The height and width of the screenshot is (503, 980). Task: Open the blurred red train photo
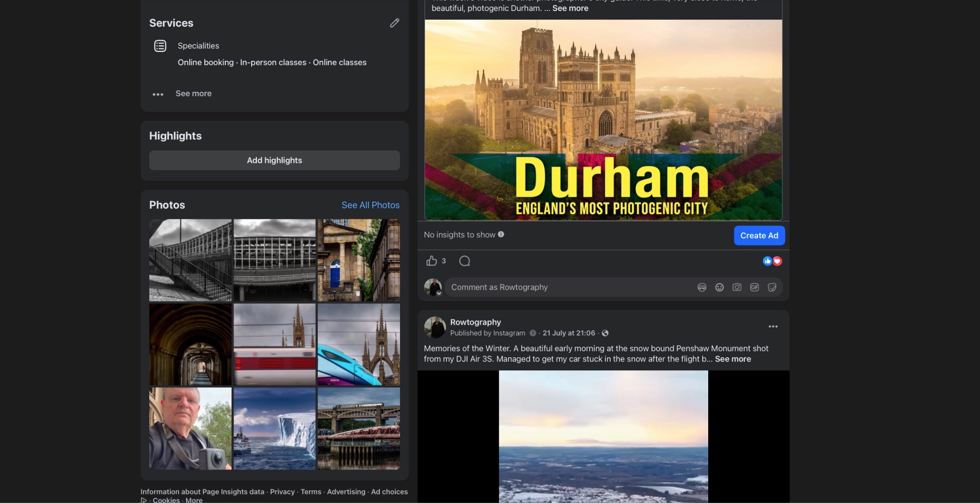click(x=275, y=344)
